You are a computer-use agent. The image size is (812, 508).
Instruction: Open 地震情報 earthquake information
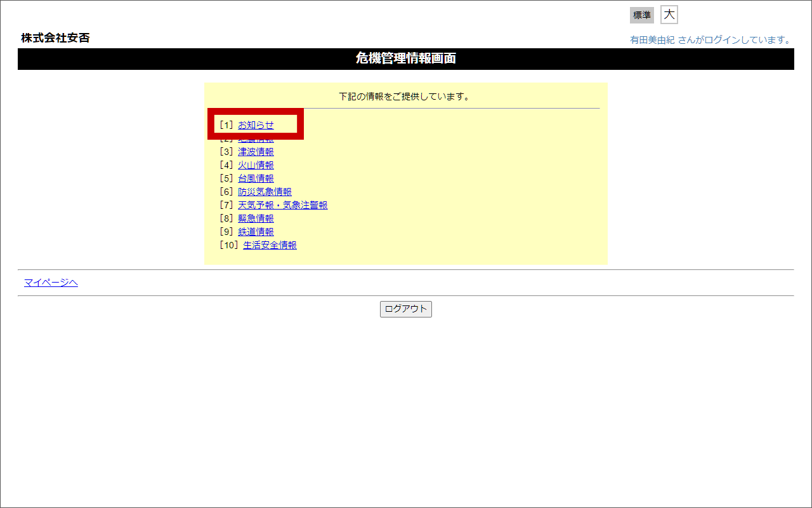[x=256, y=138]
